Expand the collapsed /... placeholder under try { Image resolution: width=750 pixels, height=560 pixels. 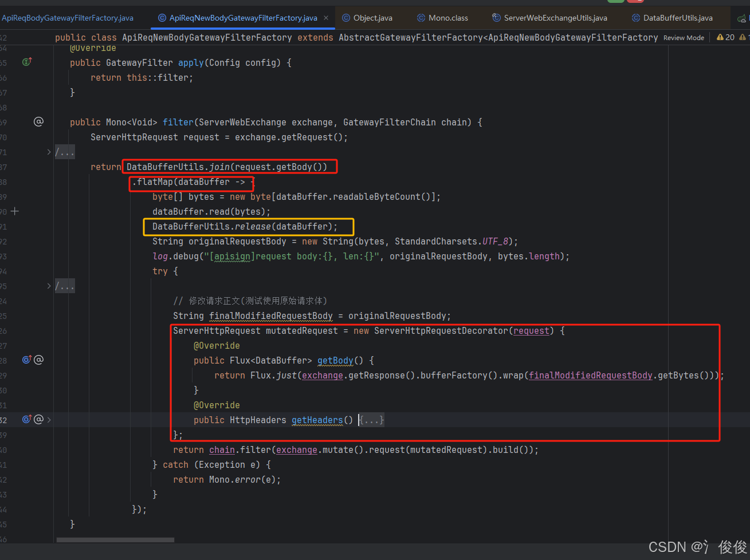pyautogui.click(x=65, y=286)
